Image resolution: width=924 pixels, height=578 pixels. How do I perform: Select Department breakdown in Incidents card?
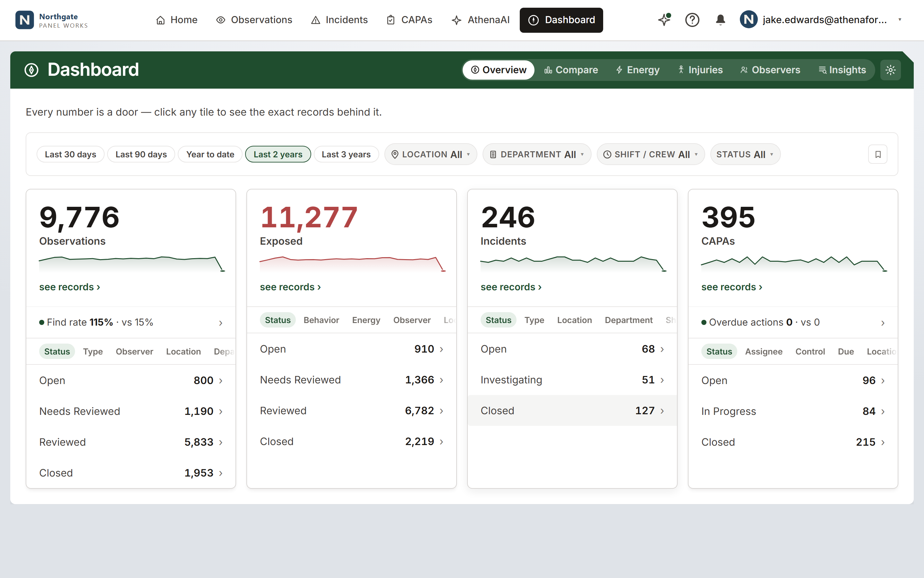click(629, 320)
